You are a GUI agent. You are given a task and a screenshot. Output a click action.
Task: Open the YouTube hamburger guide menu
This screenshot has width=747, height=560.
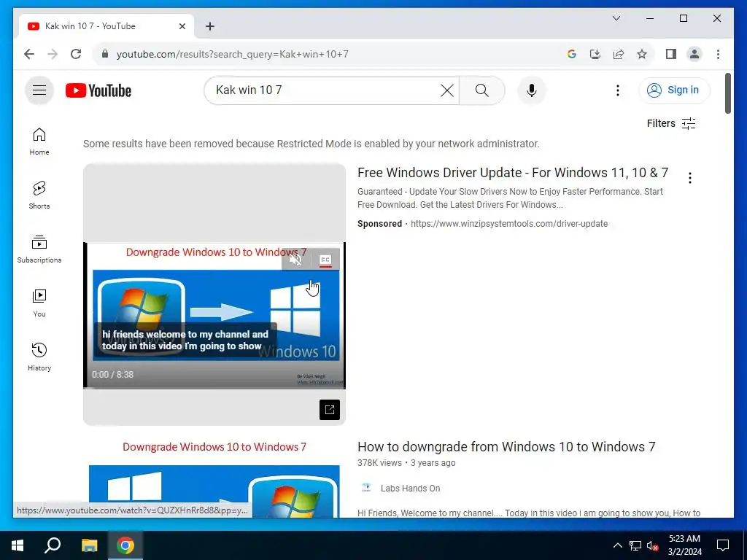click(x=39, y=90)
